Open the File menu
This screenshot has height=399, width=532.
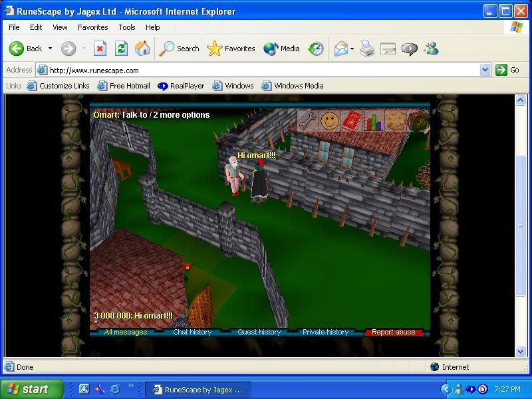(x=14, y=27)
